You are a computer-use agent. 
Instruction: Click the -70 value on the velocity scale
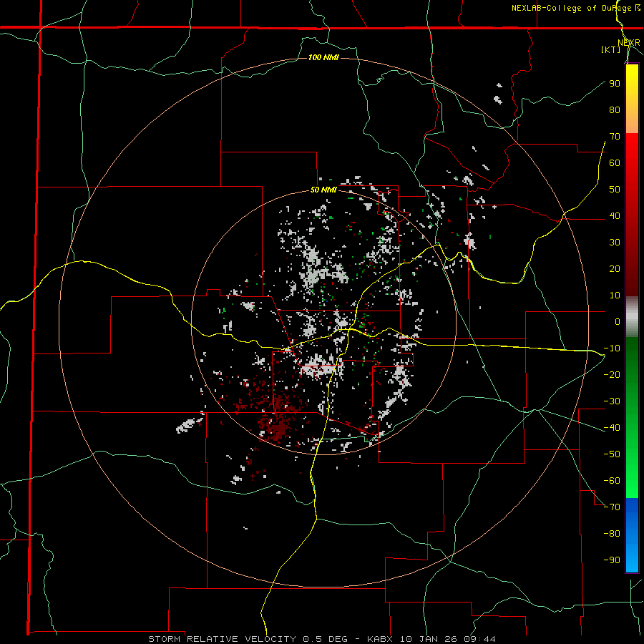[x=612, y=507]
